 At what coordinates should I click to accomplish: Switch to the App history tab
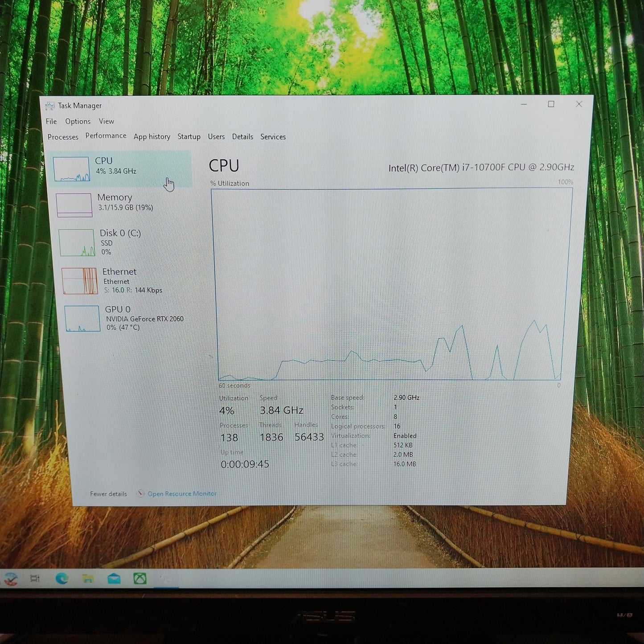pyautogui.click(x=152, y=136)
